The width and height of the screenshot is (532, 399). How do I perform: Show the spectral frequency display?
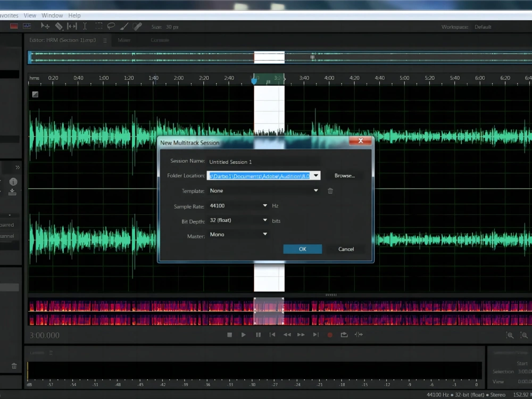pyautogui.click(x=14, y=26)
